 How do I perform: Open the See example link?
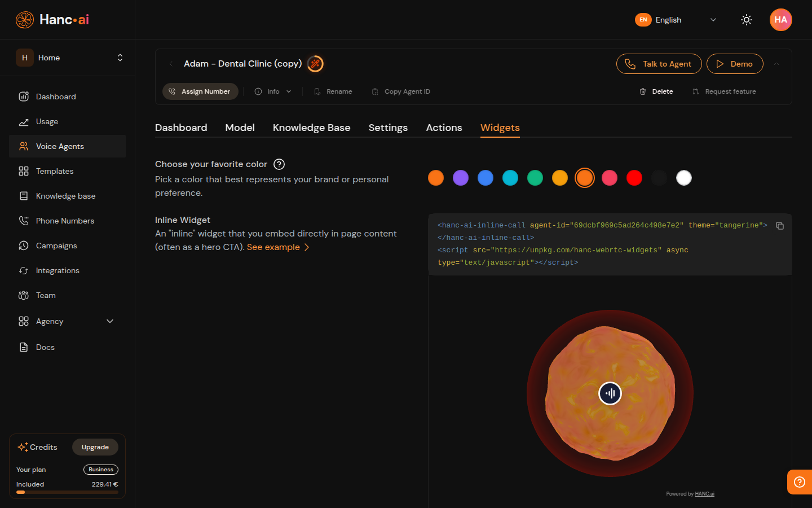point(274,247)
